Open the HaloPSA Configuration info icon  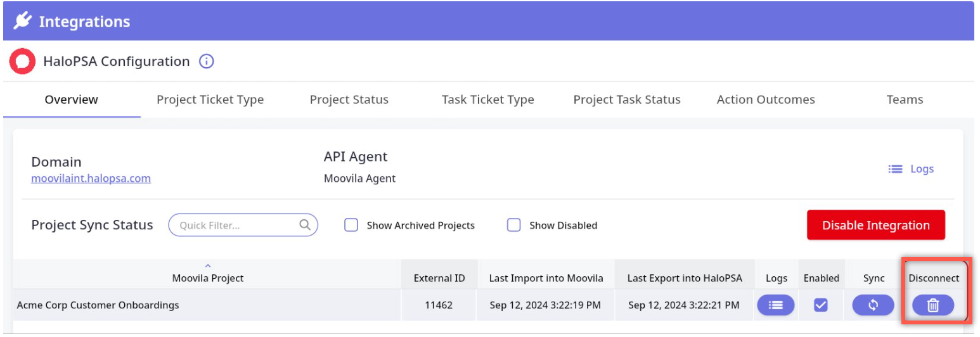[x=207, y=61]
